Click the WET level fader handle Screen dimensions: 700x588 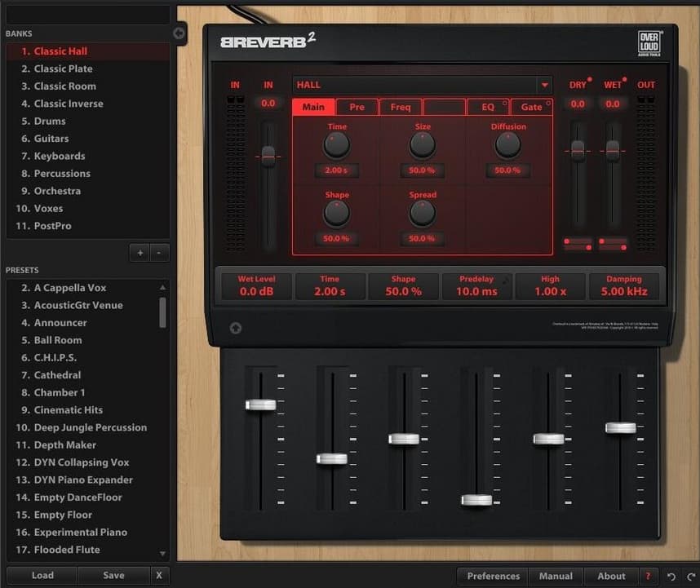pos(613,151)
